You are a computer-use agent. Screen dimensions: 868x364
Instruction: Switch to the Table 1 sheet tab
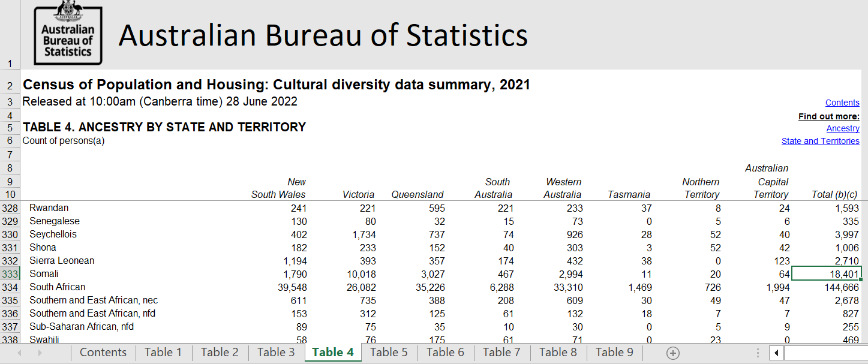coord(163,353)
